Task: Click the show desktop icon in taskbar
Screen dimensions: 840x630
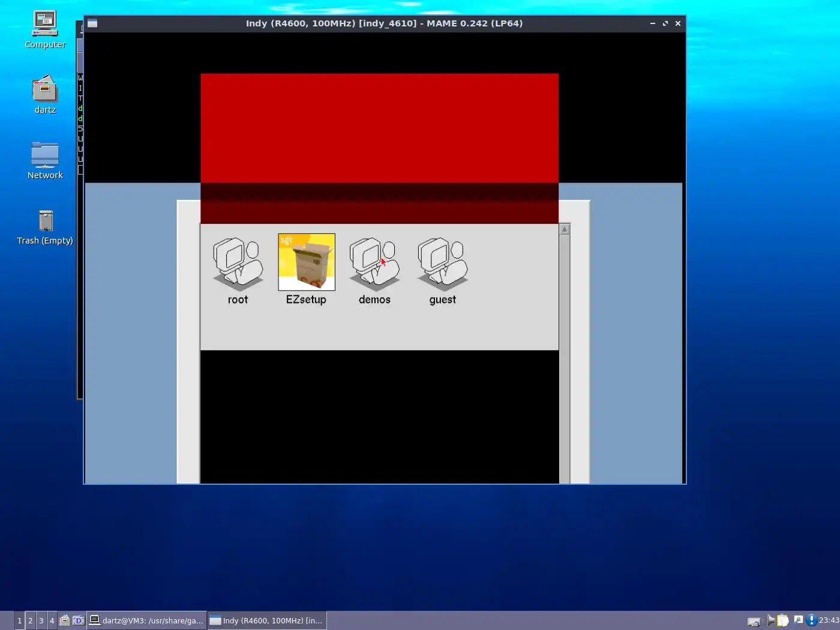Action: click(x=79, y=620)
